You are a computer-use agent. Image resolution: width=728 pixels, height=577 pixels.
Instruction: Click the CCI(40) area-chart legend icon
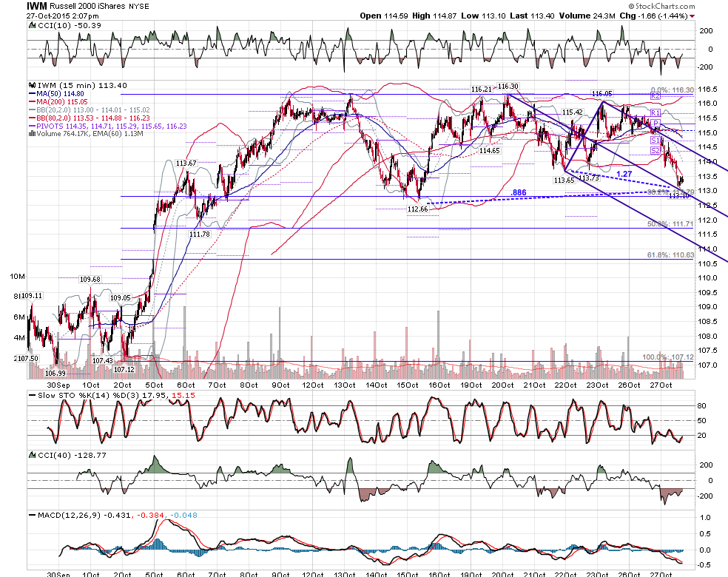pyautogui.click(x=32, y=456)
